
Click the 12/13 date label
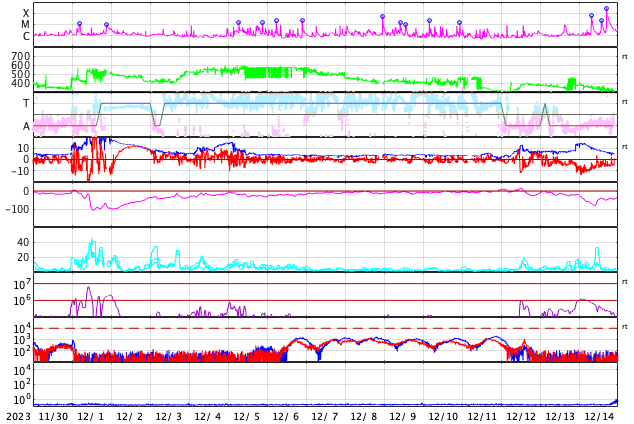tap(560, 417)
